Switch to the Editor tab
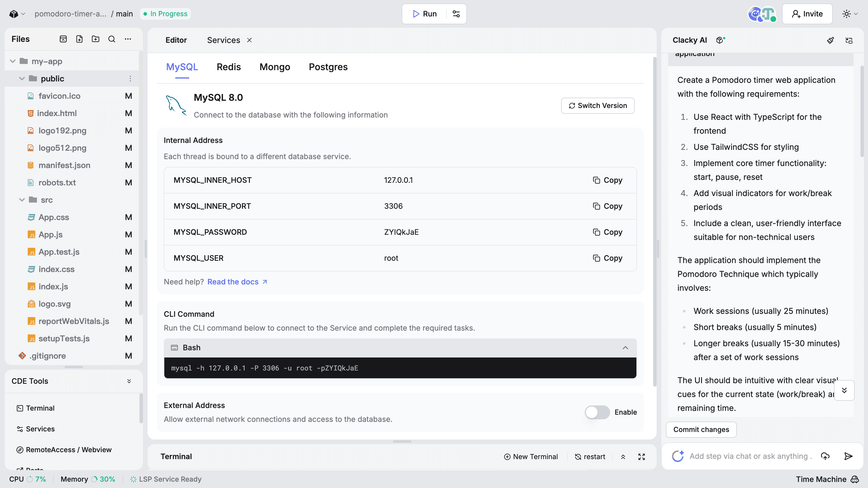This screenshot has width=868, height=488. tap(176, 40)
